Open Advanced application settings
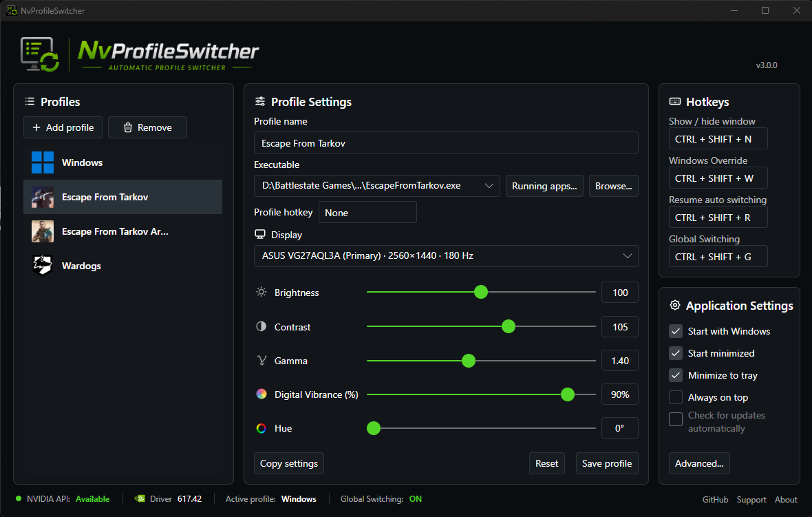The image size is (812, 517). tap(699, 463)
